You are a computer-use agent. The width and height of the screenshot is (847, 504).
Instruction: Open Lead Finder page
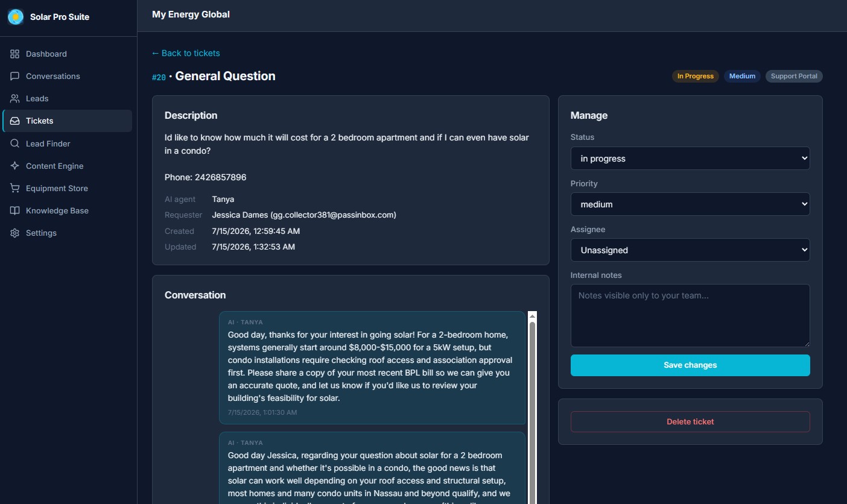point(68,143)
